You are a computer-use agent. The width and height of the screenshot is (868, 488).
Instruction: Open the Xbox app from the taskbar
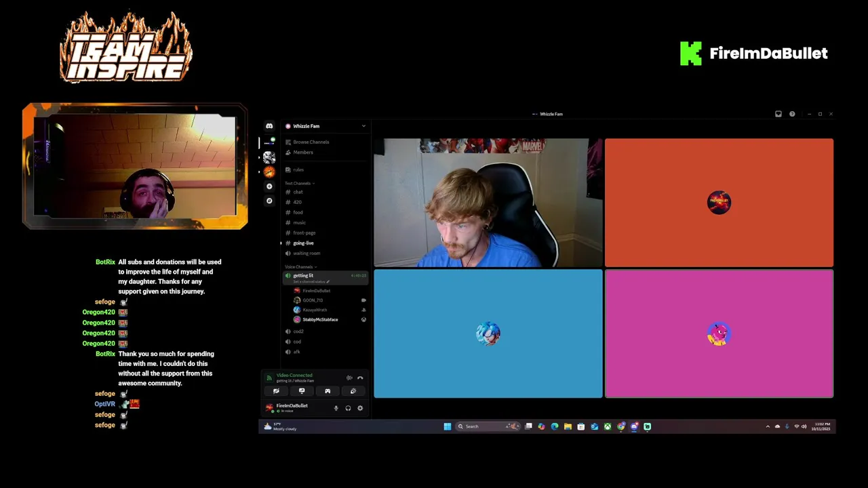[x=608, y=426]
